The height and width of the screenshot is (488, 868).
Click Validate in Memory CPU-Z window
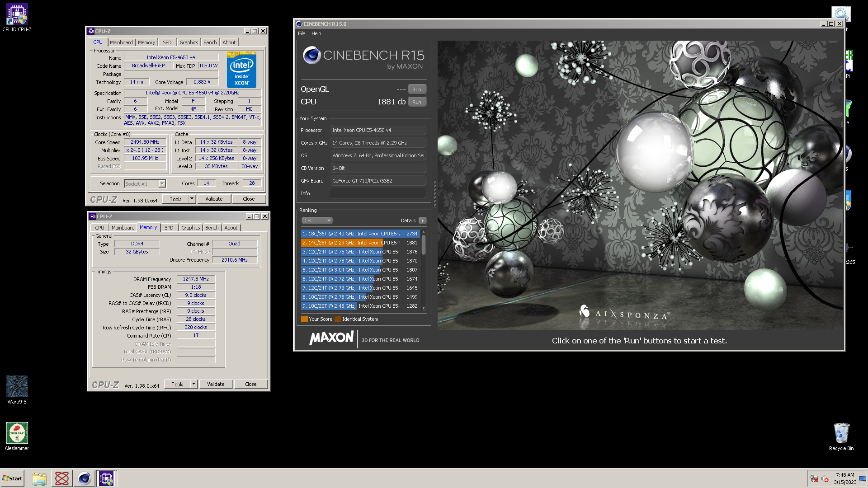[216, 384]
